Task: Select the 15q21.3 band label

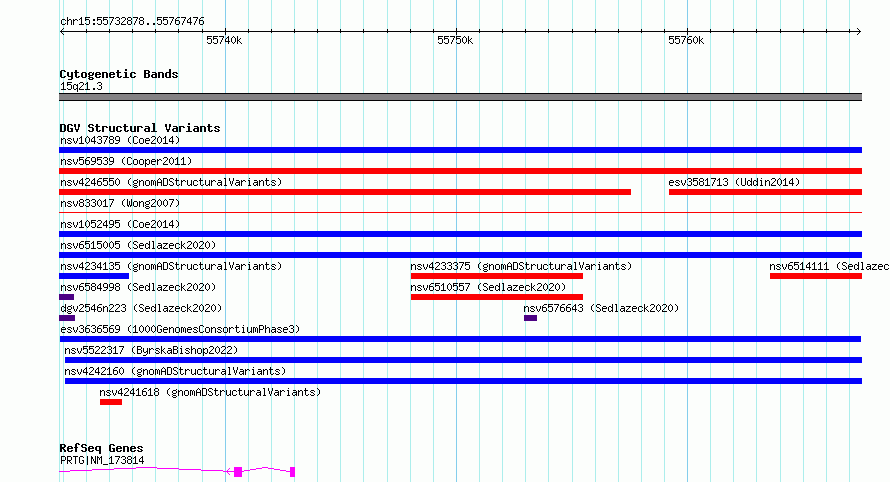Action: pyautogui.click(x=81, y=86)
